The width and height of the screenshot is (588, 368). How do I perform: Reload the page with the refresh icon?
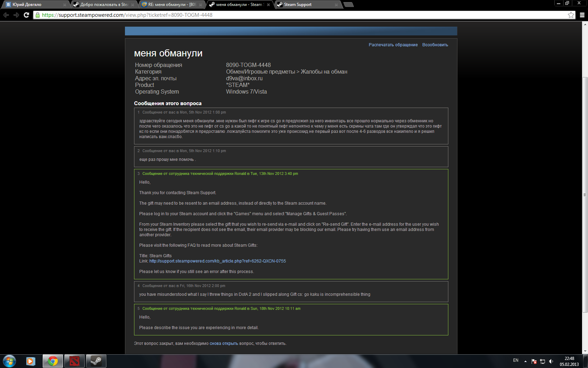[x=26, y=15]
